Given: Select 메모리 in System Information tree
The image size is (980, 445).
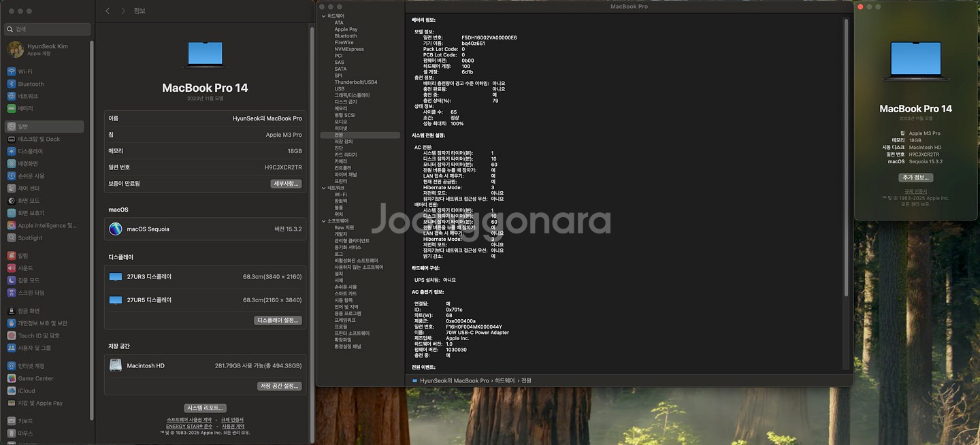Looking at the screenshot, I should 341,109.
